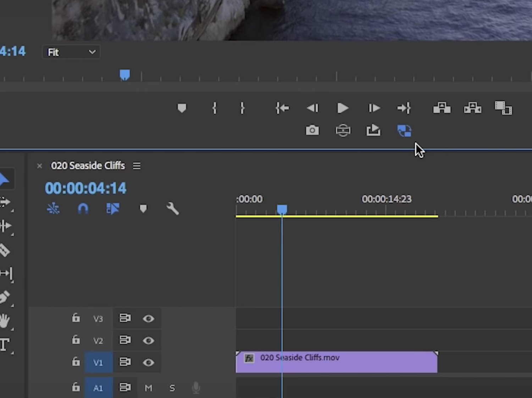Mute the A1 audio track
Screen dimensions: 532x398
coord(148,388)
